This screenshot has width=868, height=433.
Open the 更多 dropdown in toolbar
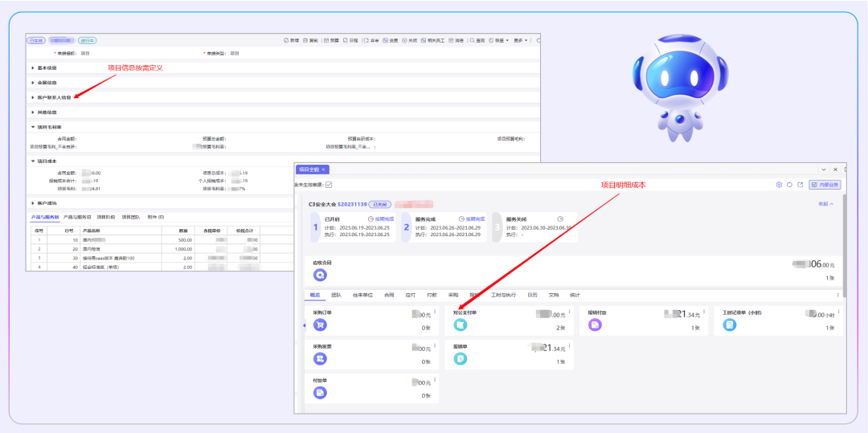(x=520, y=40)
